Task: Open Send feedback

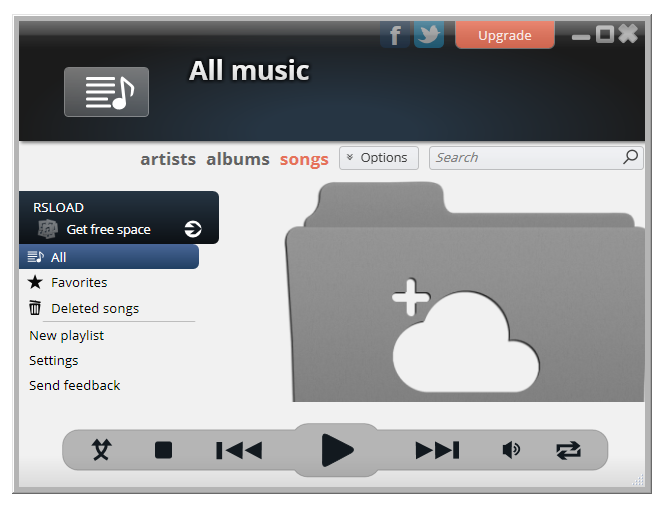Action: pos(75,385)
